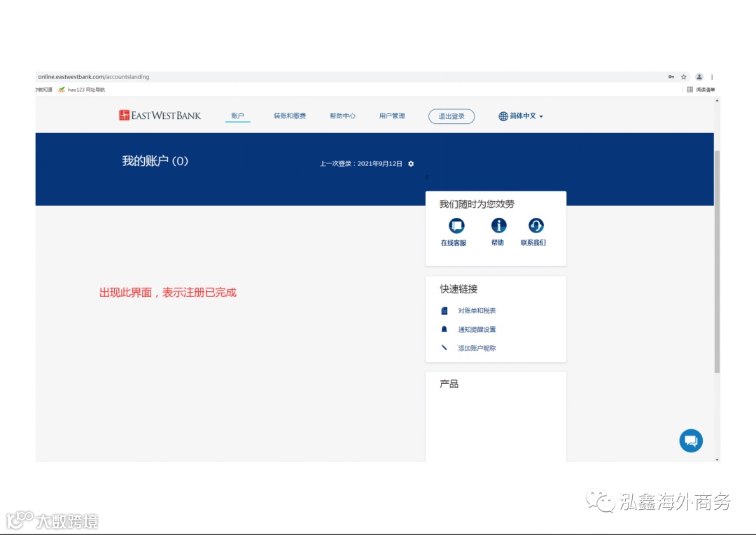Click the gear icon beside last login

411,164
